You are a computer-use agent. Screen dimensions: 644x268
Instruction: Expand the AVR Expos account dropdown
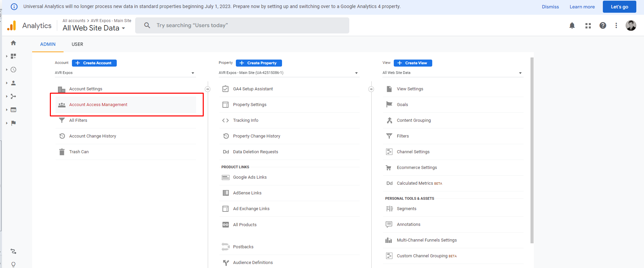(125, 73)
